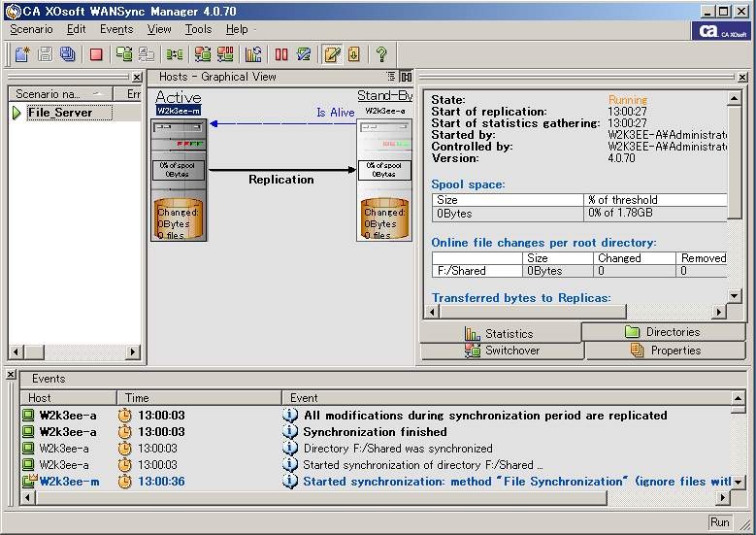Select the Stand-By W2k3ee-a server graphic
Viewport: 756px width, 535px height.
(384, 180)
